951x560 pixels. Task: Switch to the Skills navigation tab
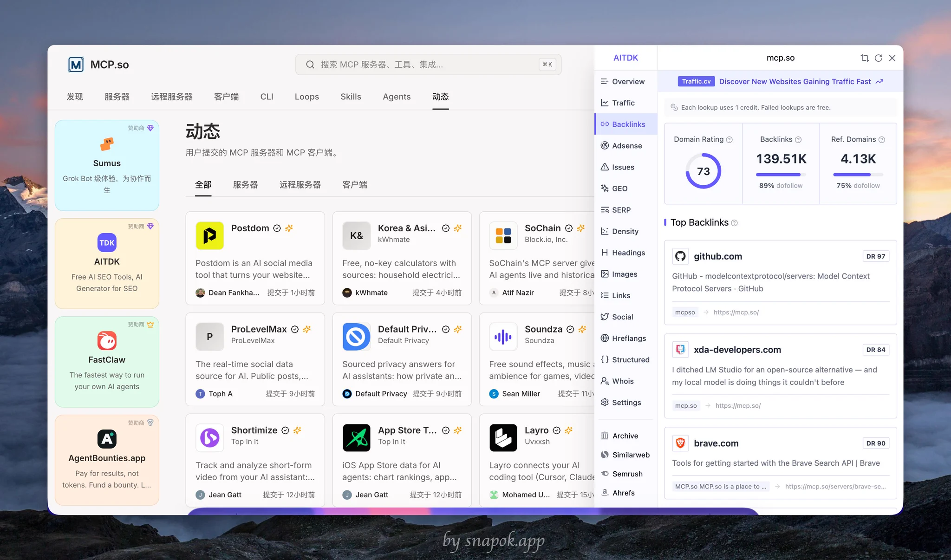point(351,97)
